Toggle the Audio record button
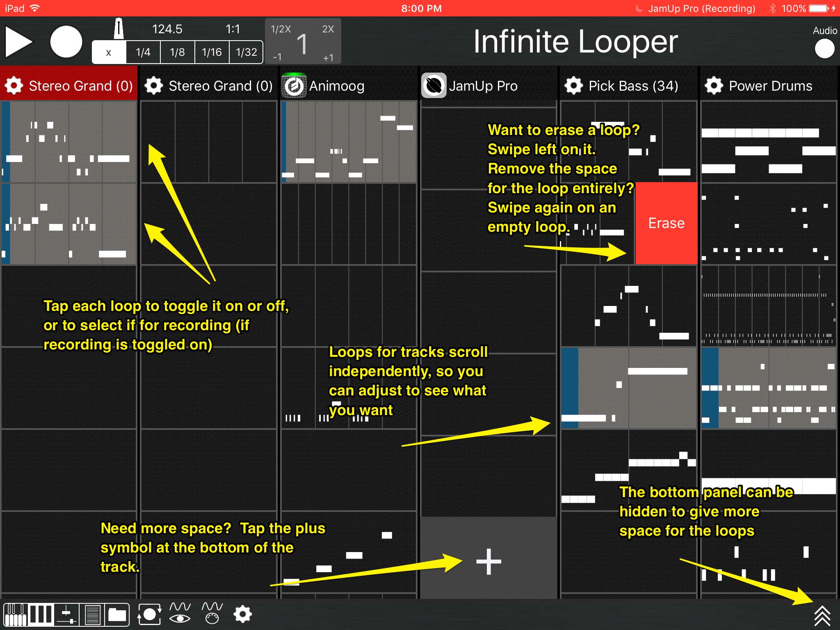840x630 pixels. pyautogui.click(x=824, y=49)
